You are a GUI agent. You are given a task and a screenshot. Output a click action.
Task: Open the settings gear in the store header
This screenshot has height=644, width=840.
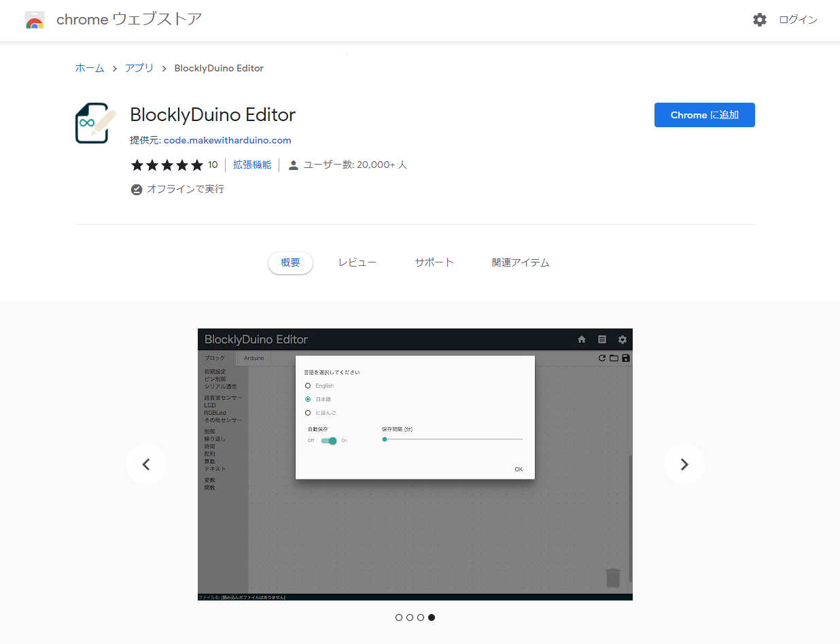760,20
